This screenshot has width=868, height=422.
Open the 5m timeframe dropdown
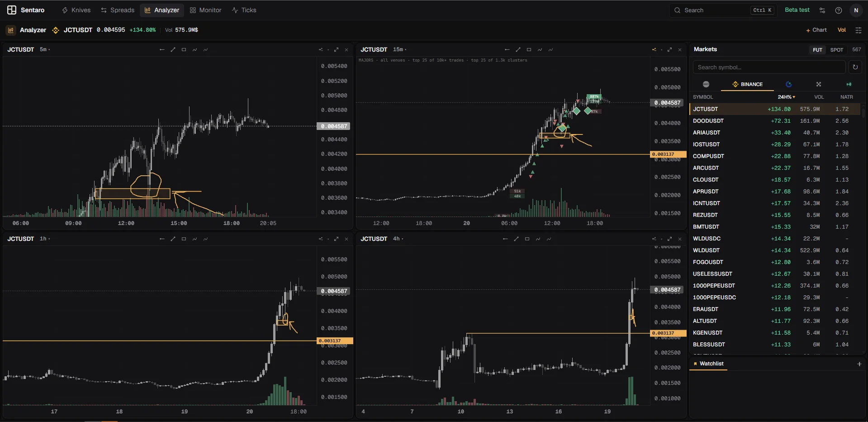[45, 49]
